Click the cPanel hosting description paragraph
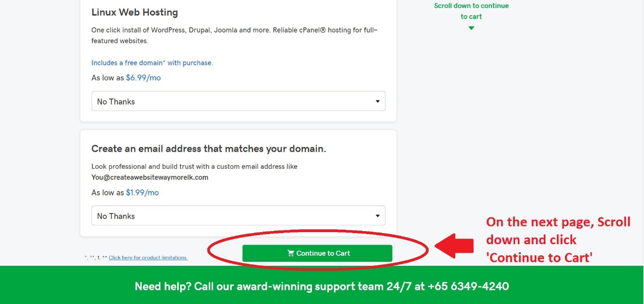 [x=234, y=36]
